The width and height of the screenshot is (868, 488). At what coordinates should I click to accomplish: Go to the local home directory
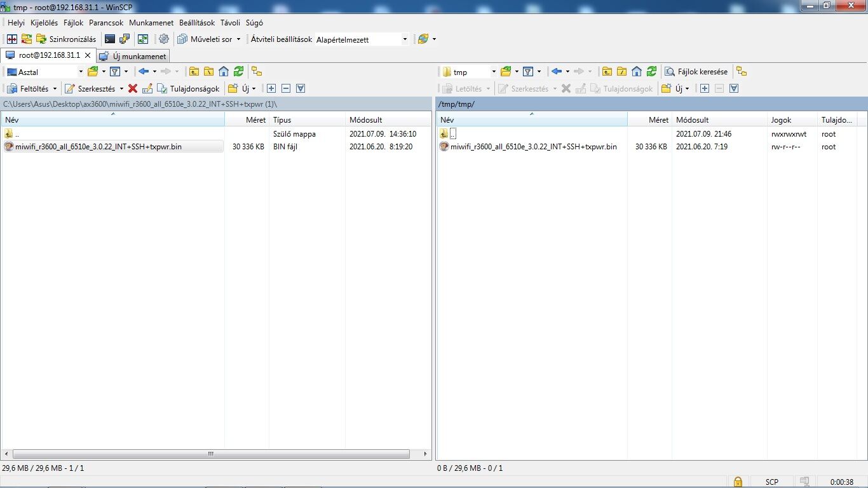[224, 72]
